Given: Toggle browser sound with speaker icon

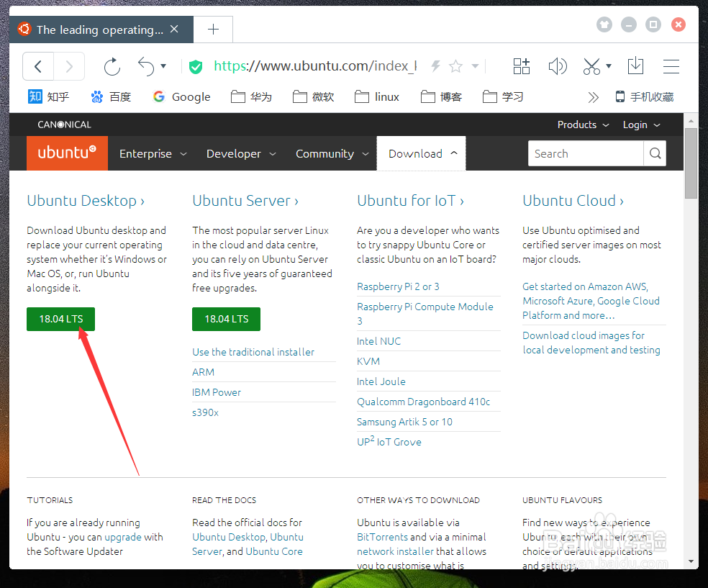Looking at the screenshot, I should click(557, 66).
